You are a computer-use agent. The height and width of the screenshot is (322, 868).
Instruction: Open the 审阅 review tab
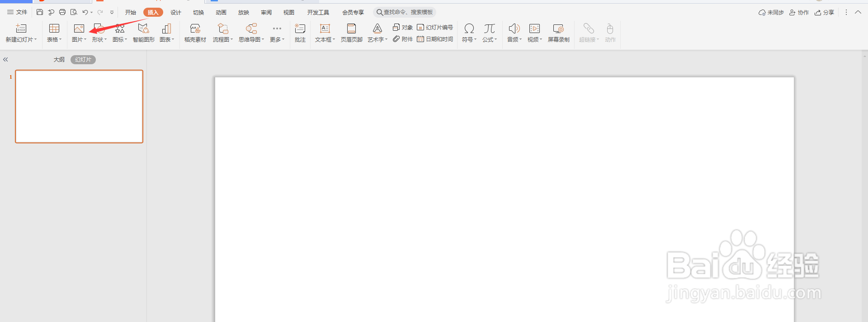point(266,12)
